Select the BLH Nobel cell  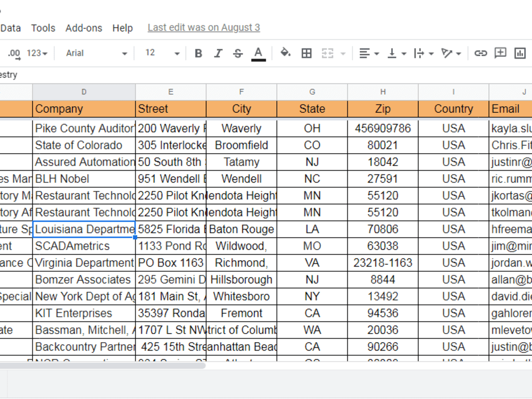coord(84,179)
